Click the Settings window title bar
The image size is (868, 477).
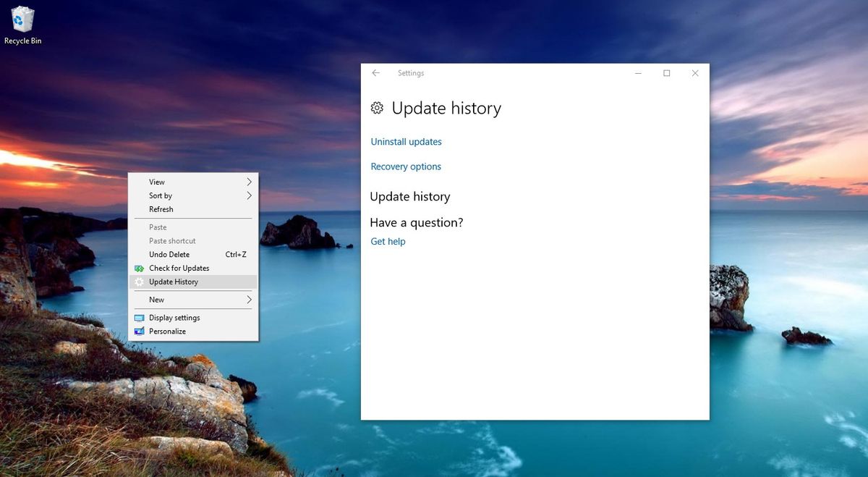coord(506,72)
